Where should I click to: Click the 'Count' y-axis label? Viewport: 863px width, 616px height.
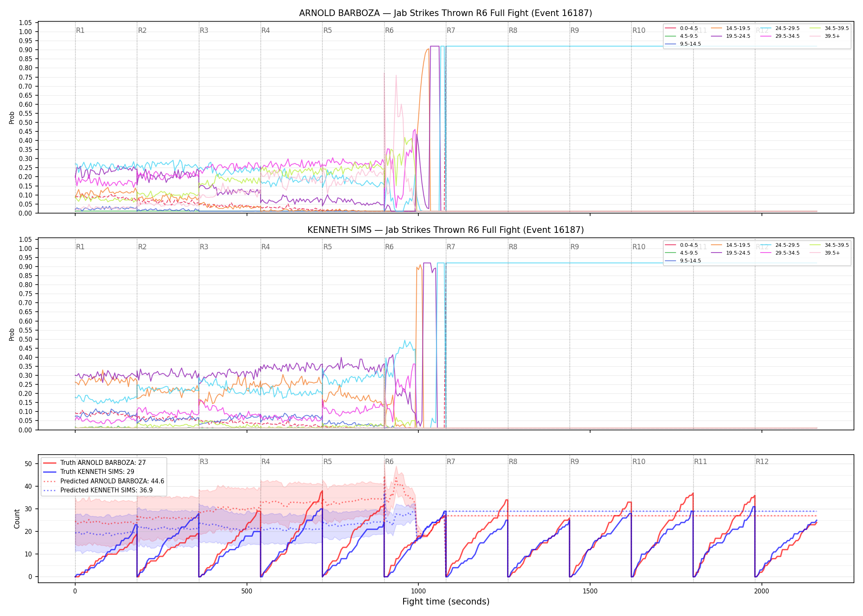[17, 519]
